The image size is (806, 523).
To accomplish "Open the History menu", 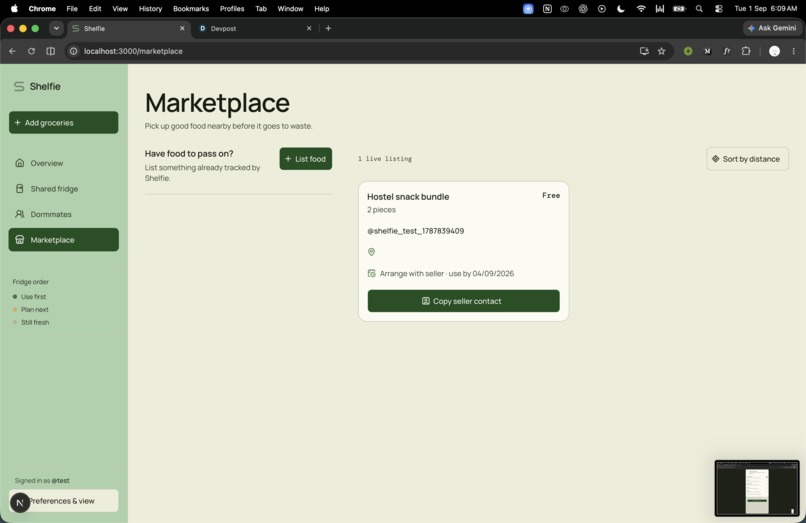I will 150,8.
